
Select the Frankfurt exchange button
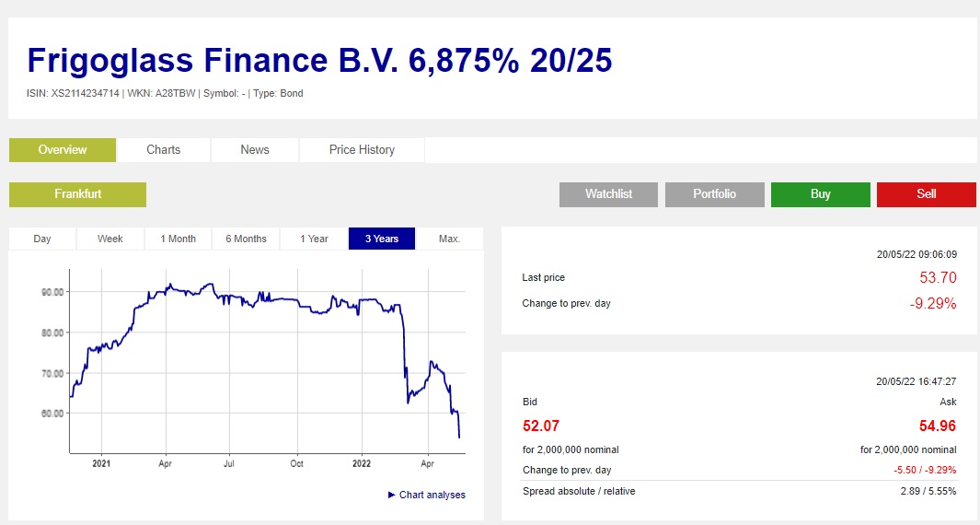click(77, 194)
